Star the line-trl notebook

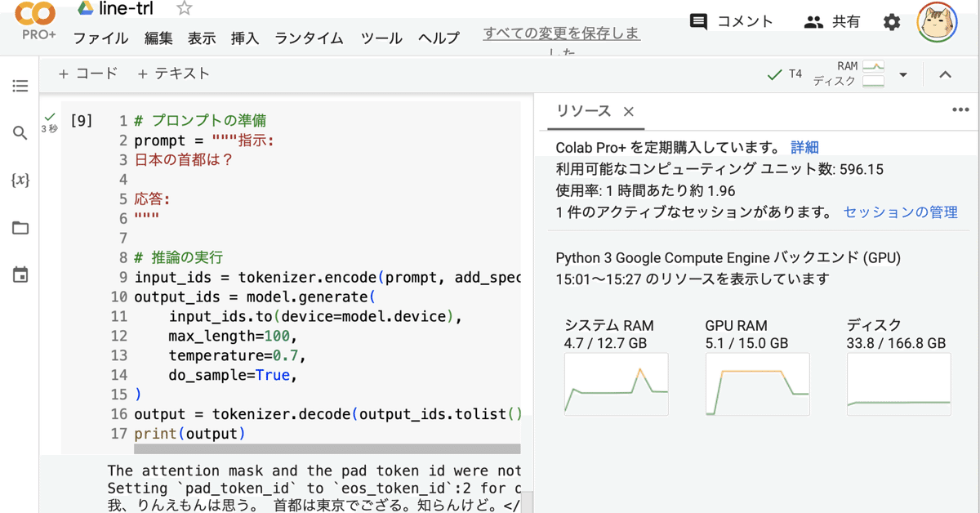pyautogui.click(x=185, y=9)
